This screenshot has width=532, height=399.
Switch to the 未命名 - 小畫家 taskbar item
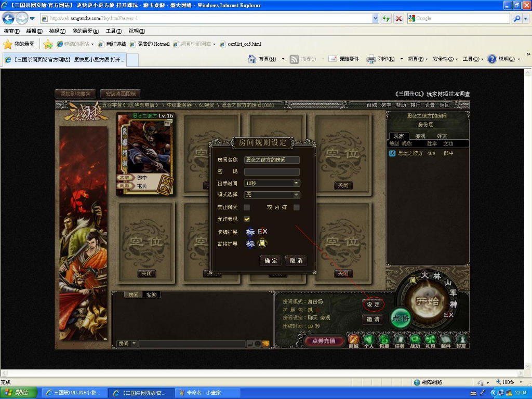pos(207,393)
